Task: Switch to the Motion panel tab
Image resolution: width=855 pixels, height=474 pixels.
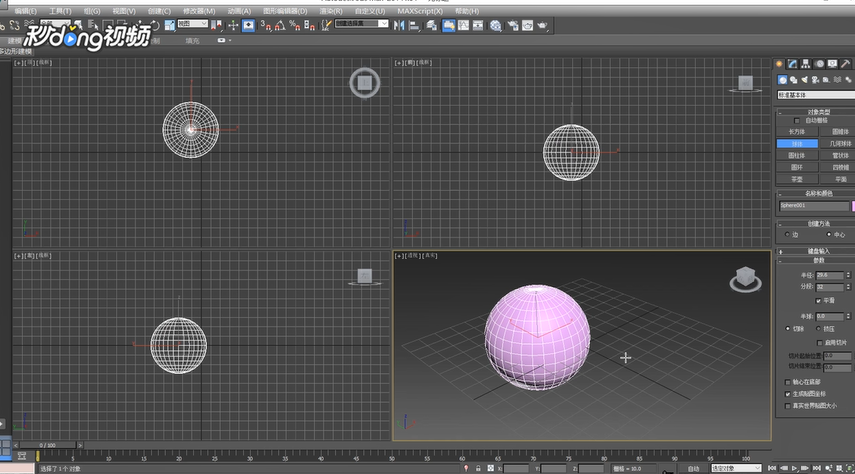Action: (x=819, y=64)
